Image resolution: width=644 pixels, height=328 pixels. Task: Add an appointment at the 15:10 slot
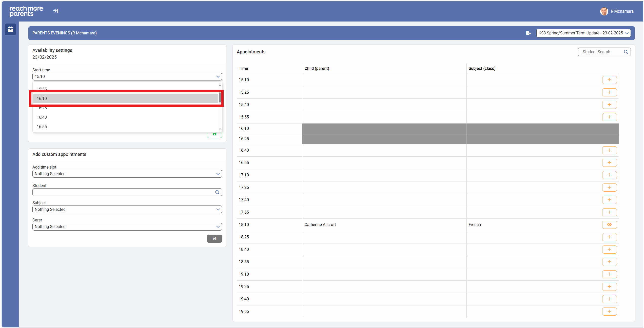point(609,80)
